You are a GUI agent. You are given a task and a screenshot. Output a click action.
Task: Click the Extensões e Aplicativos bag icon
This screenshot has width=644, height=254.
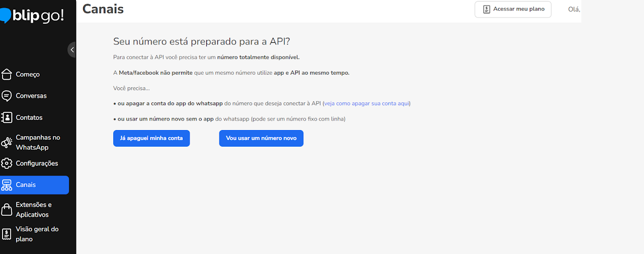click(7, 209)
